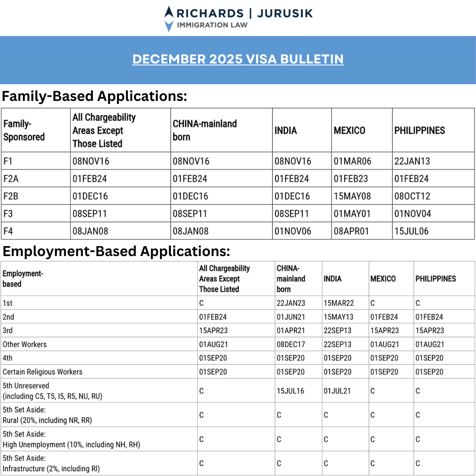476x476 pixels.
Task: Open the DECEMBER 2025 VISA BULLETIN link
Action: [x=238, y=59]
